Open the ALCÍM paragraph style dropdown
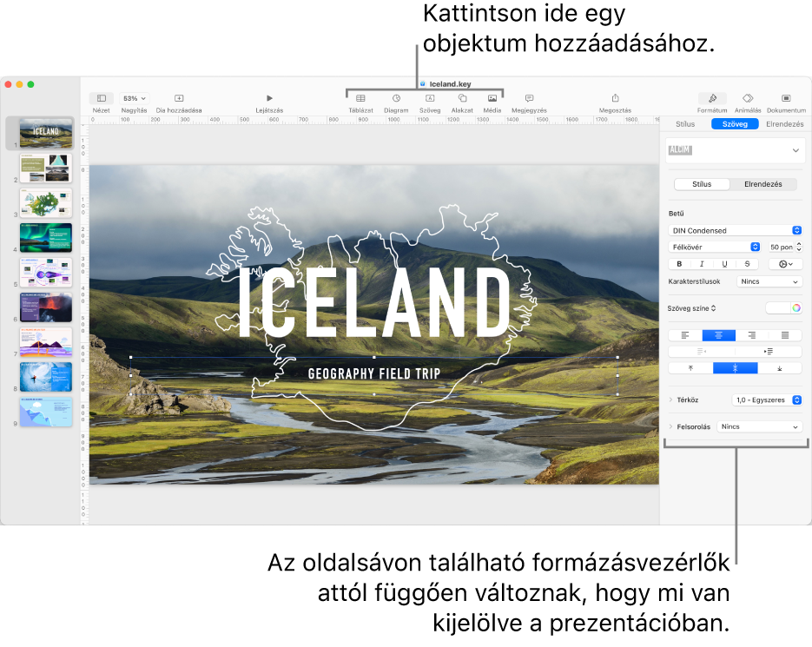 735,150
